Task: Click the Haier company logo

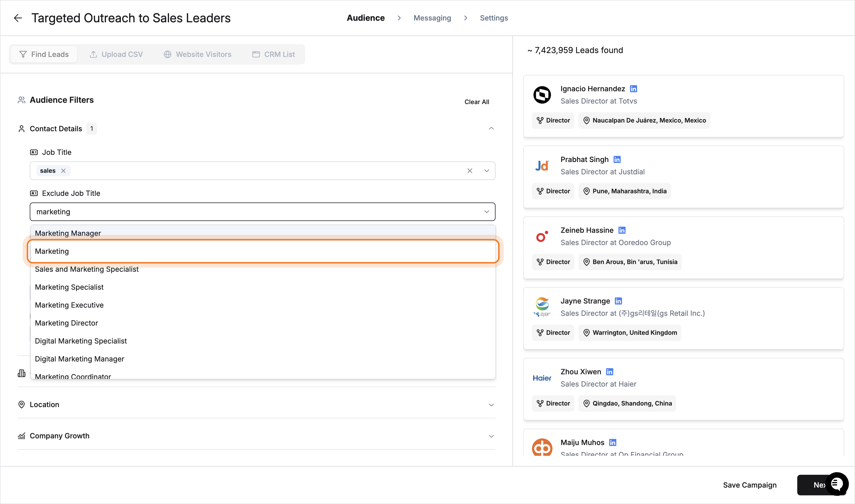Action: point(542,378)
